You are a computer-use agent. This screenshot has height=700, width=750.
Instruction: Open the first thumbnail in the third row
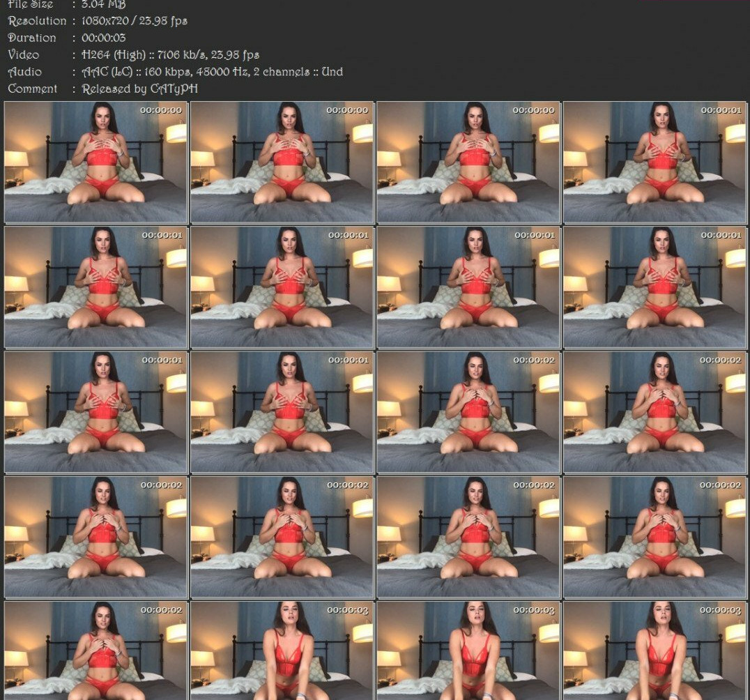click(x=95, y=412)
